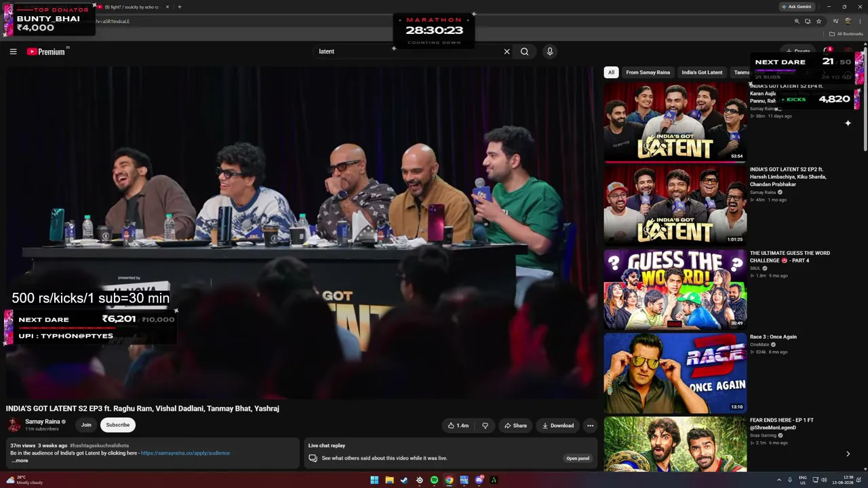
Task: Open volume control in system tray
Action: point(824,480)
